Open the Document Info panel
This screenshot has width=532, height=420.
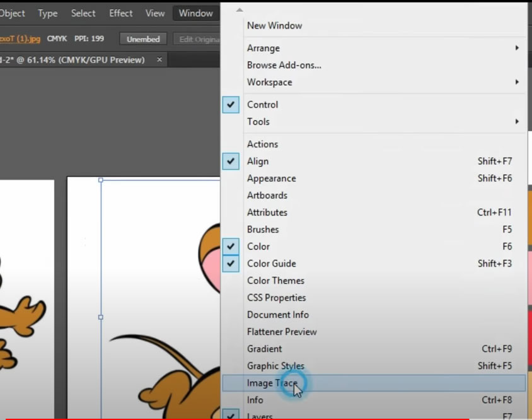point(374,315)
